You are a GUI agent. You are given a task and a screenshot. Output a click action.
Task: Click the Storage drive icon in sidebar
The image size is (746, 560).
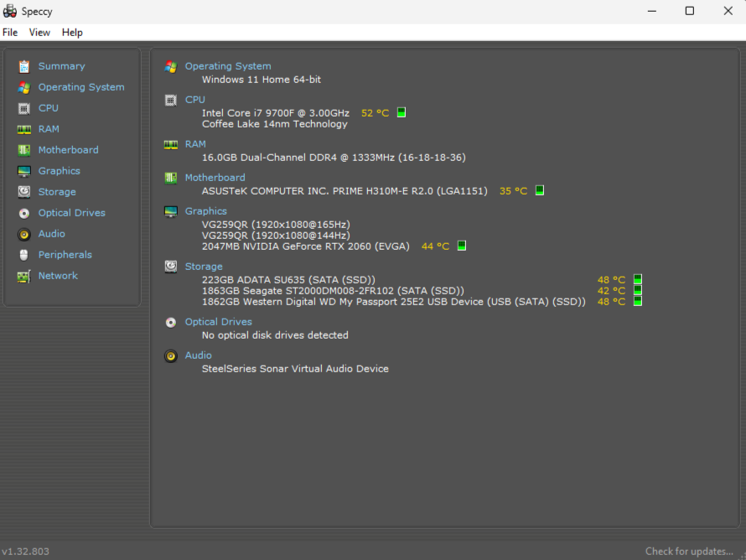[23, 192]
